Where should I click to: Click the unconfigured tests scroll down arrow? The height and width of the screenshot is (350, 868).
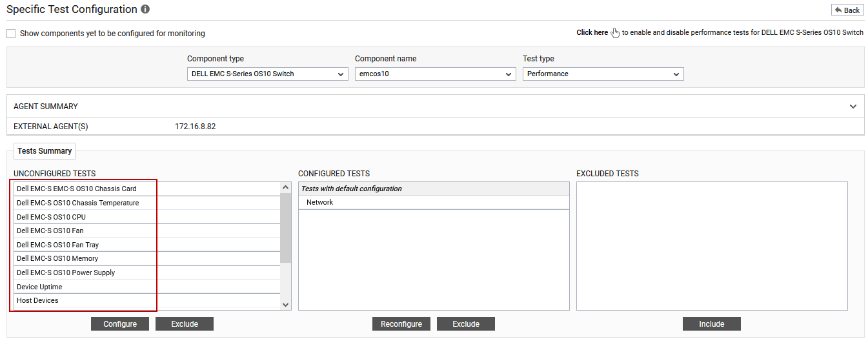tap(286, 305)
